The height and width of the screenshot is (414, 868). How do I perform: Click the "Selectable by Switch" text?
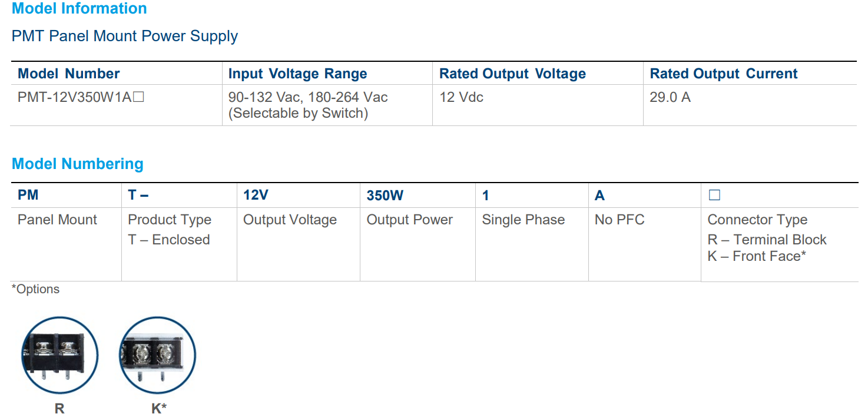pos(298,113)
